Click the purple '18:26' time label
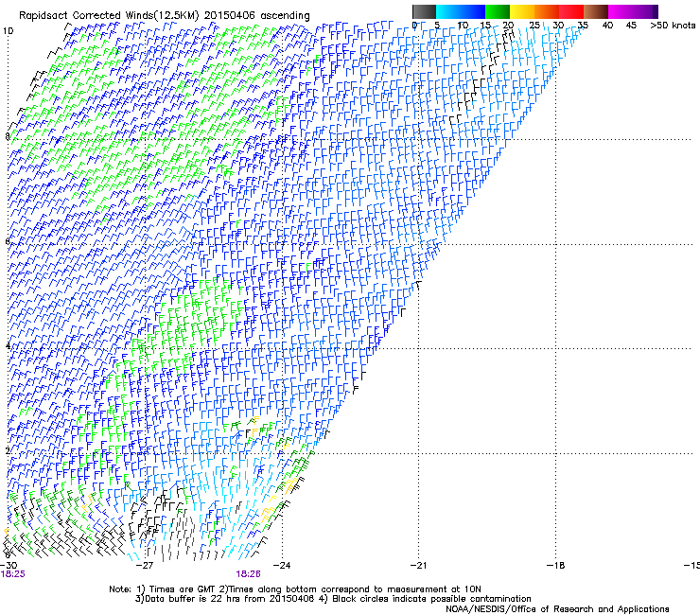The image size is (700, 615). pos(248,574)
